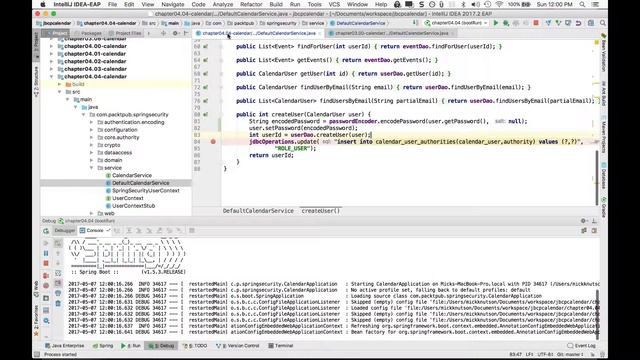
Task: Open macOS Spotlight search in menu bar
Action: (x=582, y=4)
